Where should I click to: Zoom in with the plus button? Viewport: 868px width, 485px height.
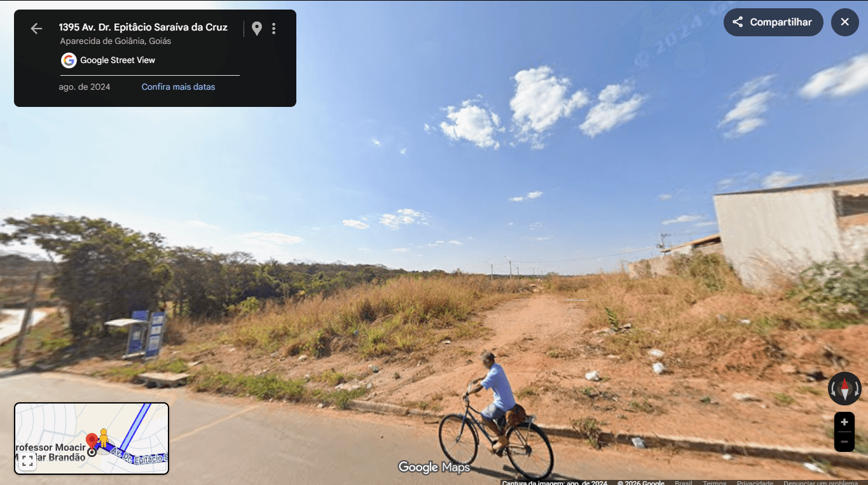(x=844, y=422)
